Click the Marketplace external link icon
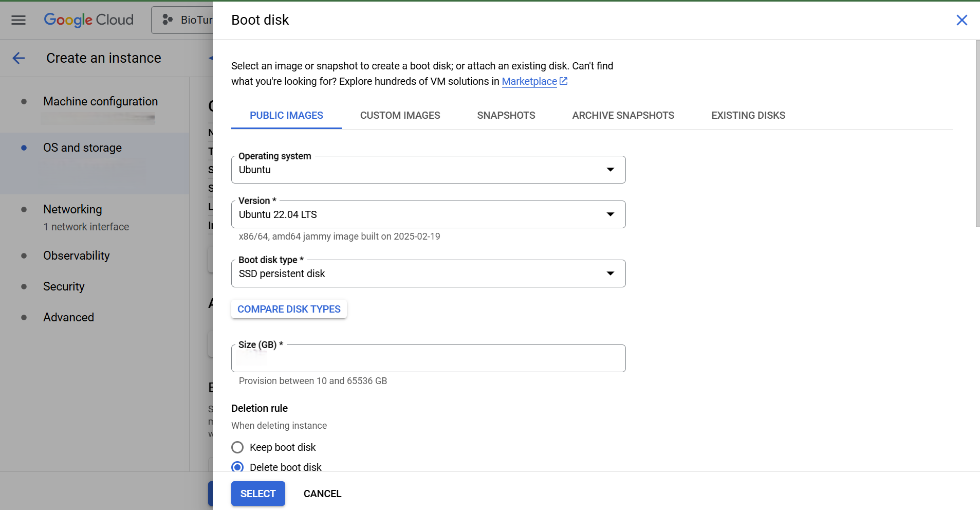The width and height of the screenshot is (980, 510). pyautogui.click(x=564, y=81)
